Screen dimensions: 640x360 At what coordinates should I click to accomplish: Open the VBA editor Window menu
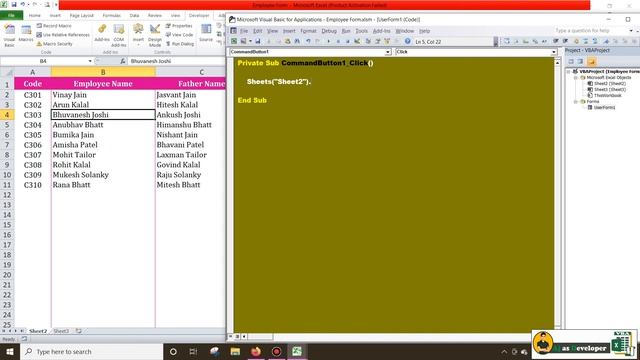coord(404,31)
